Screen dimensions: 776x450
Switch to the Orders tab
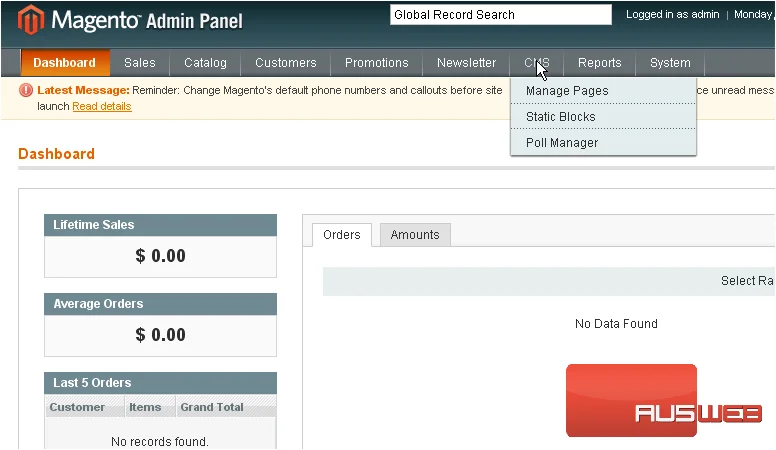(341, 235)
